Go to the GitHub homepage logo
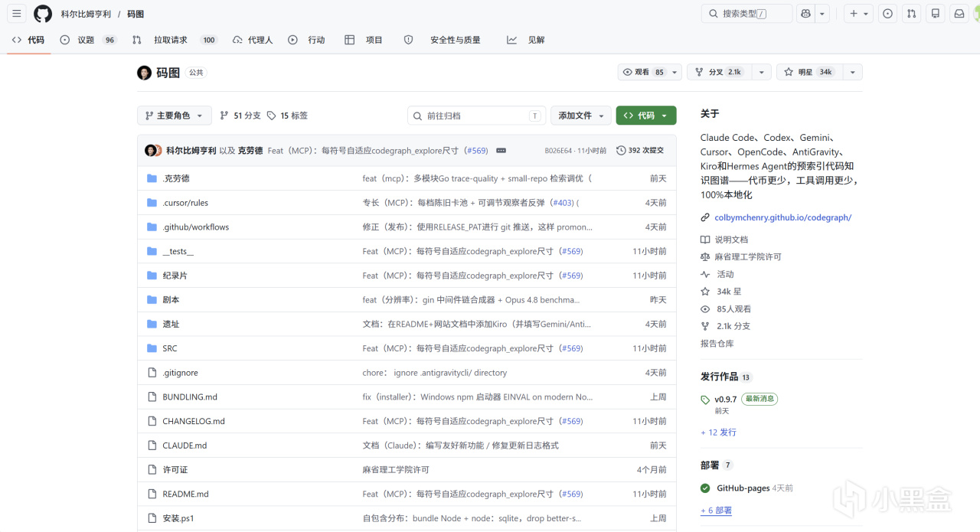Image resolution: width=980 pixels, height=532 pixels. (43, 14)
